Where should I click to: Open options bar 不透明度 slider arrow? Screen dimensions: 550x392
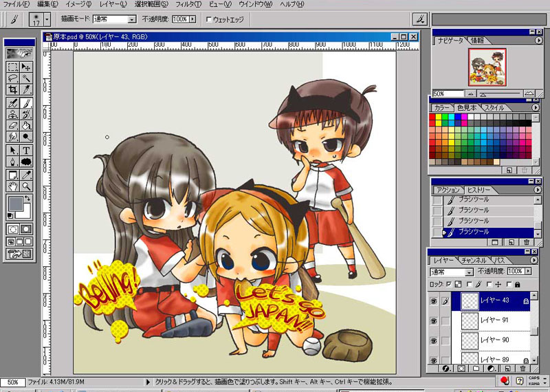coord(192,19)
